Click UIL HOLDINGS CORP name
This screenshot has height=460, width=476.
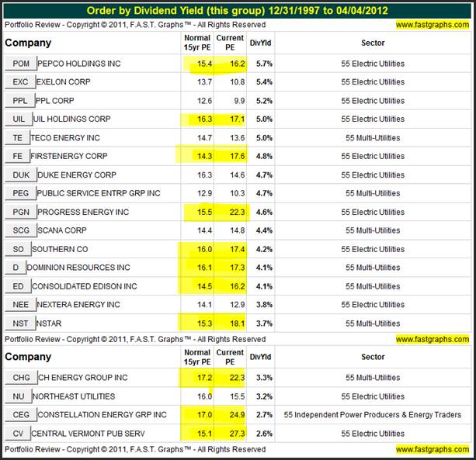tap(71, 119)
